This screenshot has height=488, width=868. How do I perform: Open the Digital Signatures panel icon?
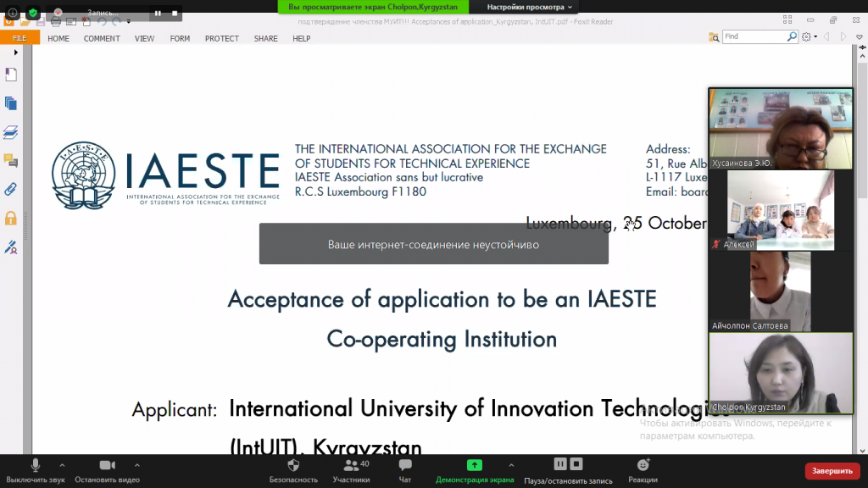[x=11, y=247]
